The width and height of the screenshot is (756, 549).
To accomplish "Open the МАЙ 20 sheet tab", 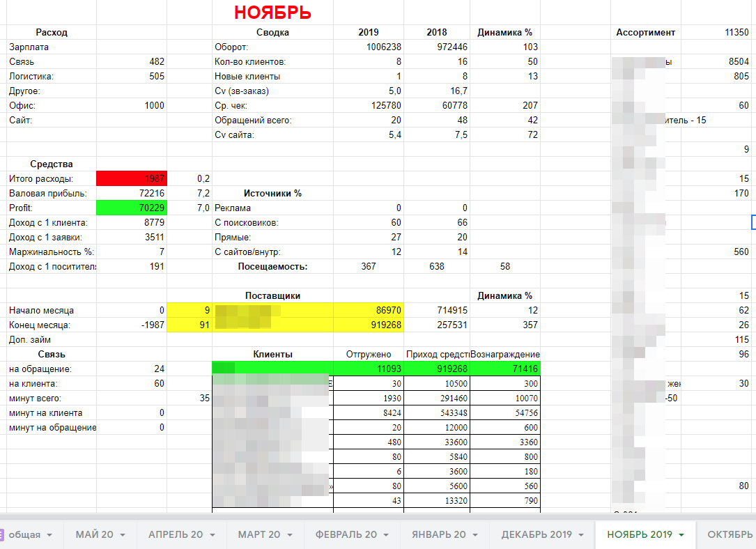I will pyautogui.click(x=94, y=534).
